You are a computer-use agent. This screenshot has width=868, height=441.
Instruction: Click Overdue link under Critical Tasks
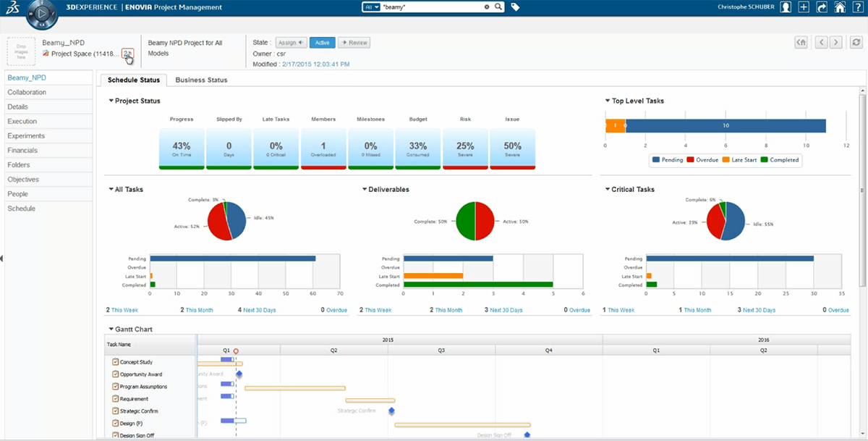(x=838, y=310)
